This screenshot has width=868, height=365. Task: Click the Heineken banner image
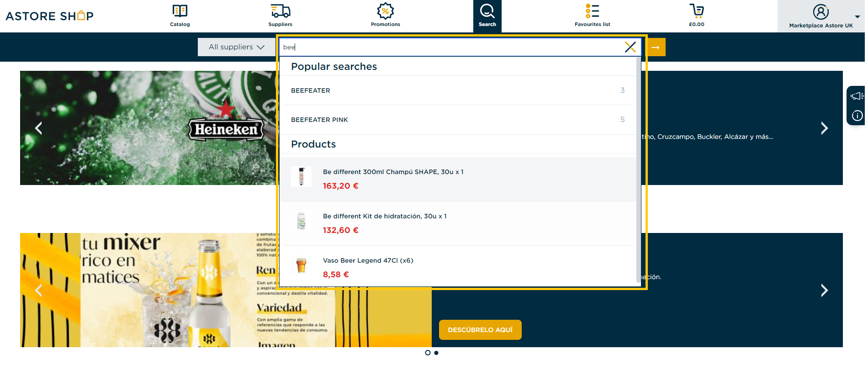148,128
